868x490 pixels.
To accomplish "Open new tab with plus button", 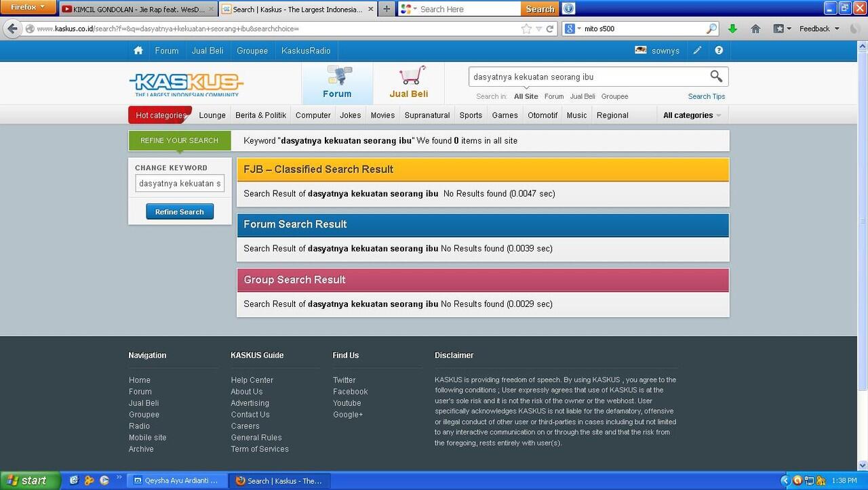I will click(x=387, y=9).
